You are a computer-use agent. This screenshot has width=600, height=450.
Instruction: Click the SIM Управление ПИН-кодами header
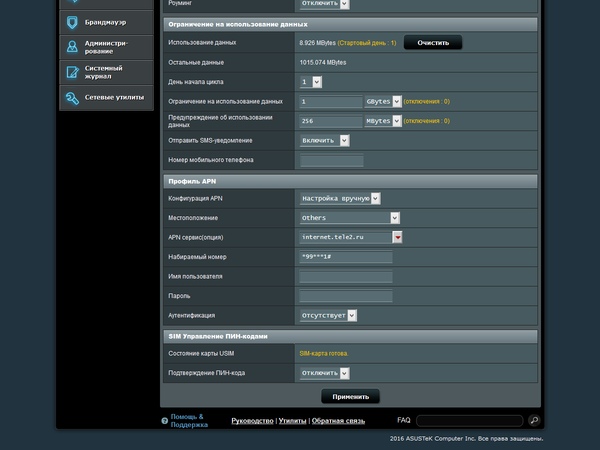(x=350, y=336)
